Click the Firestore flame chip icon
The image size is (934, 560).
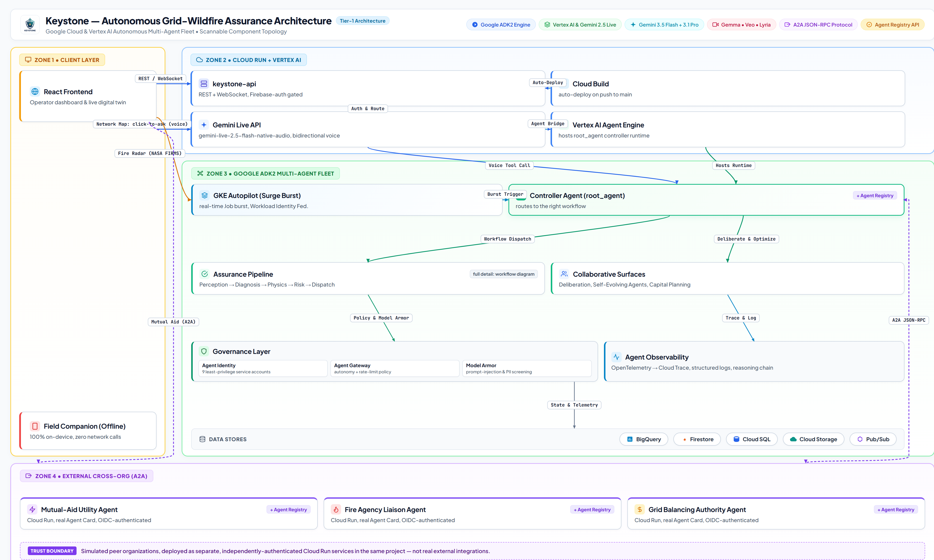point(684,439)
